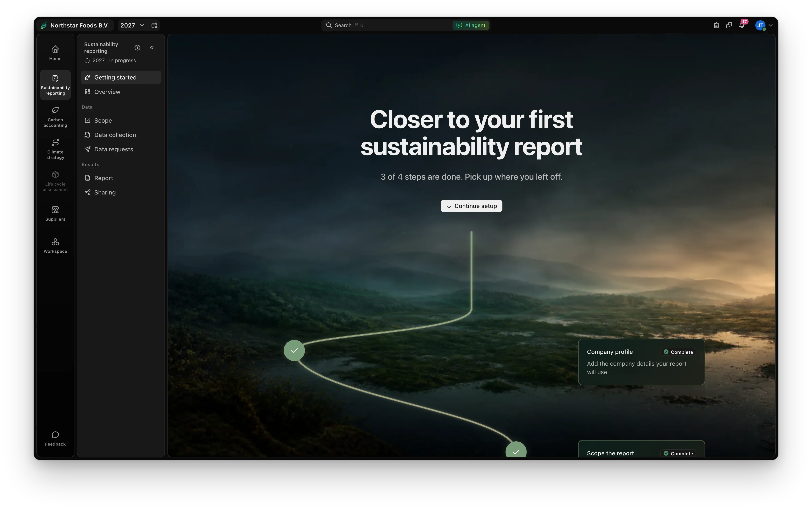Image resolution: width=812 pixels, height=509 pixels.
Task: Click second completed checkmark node at bottom
Action: coord(516,449)
